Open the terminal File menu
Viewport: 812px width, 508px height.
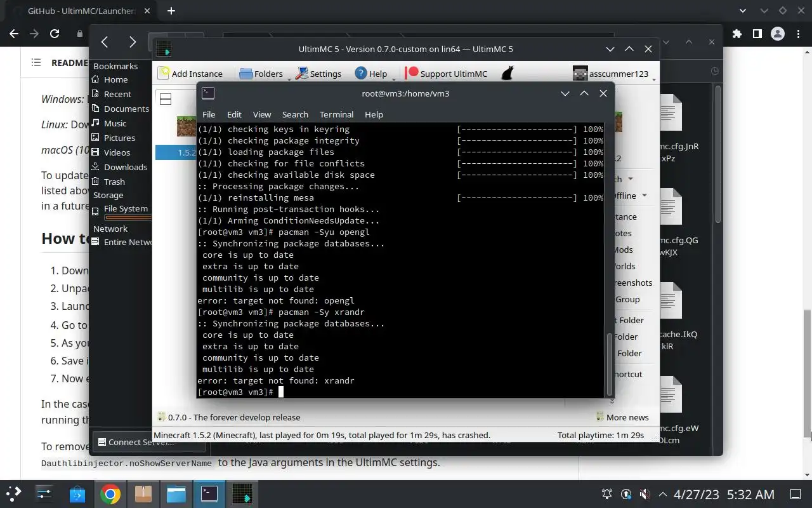tap(209, 114)
